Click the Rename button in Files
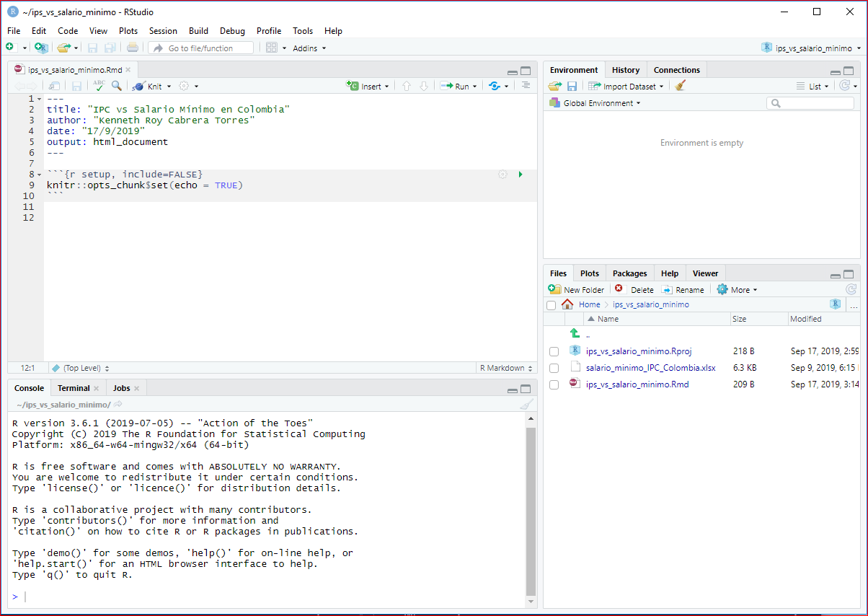This screenshot has height=616, width=868. pos(683,289)
